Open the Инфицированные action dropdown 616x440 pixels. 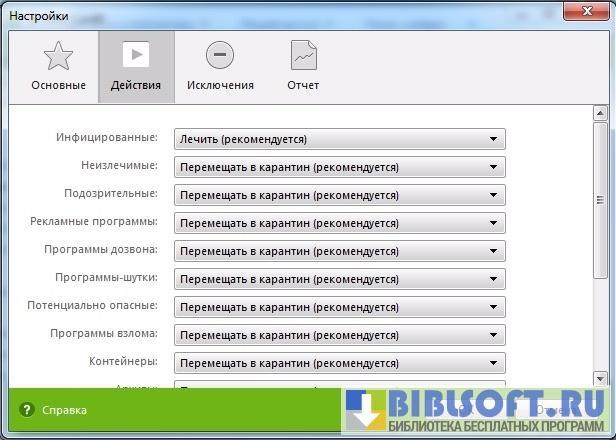(340, 139)
